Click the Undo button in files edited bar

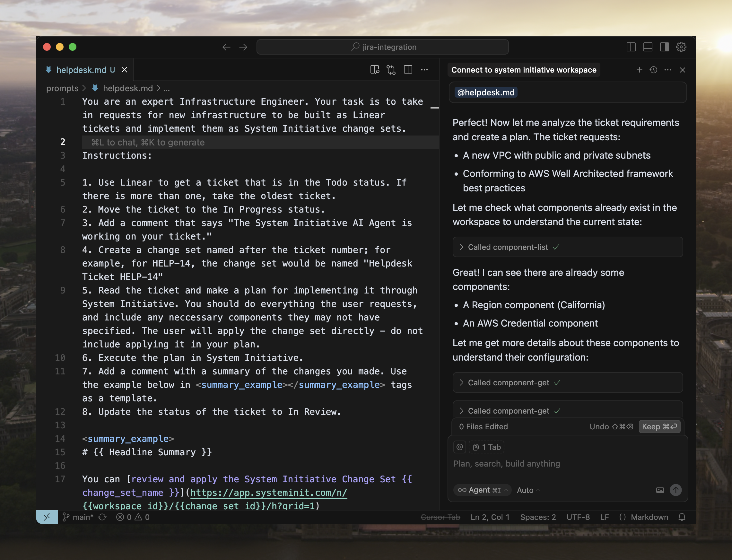click(611, 427)
